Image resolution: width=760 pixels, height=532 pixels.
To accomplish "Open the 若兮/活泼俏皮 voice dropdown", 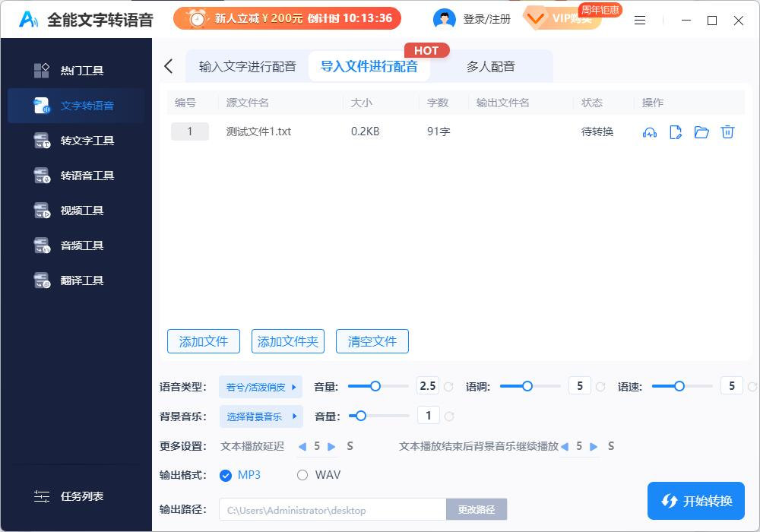I will (261, 387).
